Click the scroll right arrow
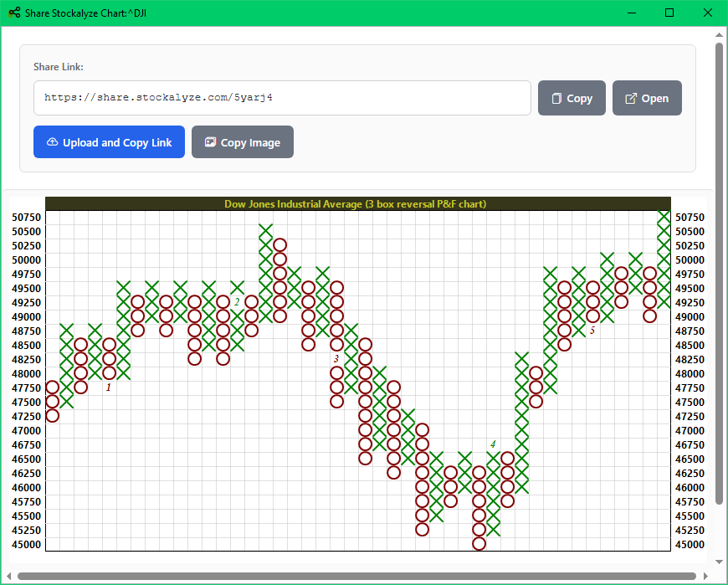728x585 pixels. (705, 576)
